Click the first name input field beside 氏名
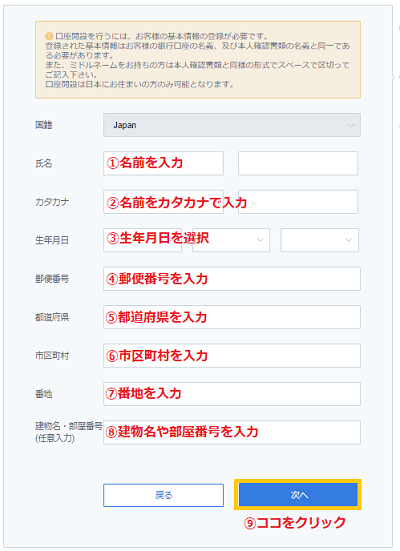This screenshot has height=551, width=400. (163, 163)
